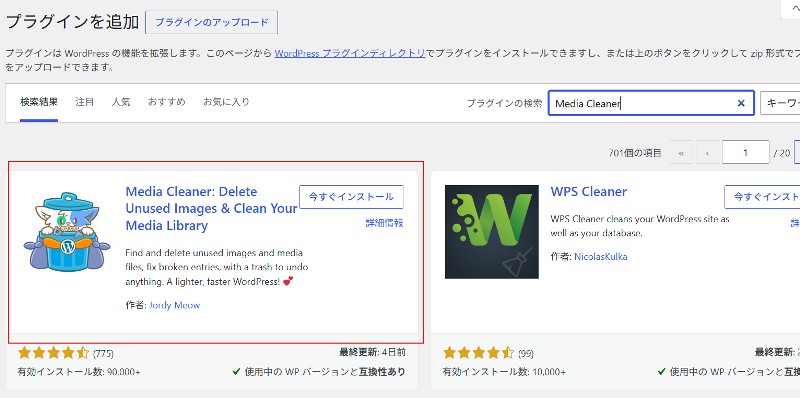
Task: Click Media Cleaner compatibility checkmark text
Action: (x=319, y=372)
